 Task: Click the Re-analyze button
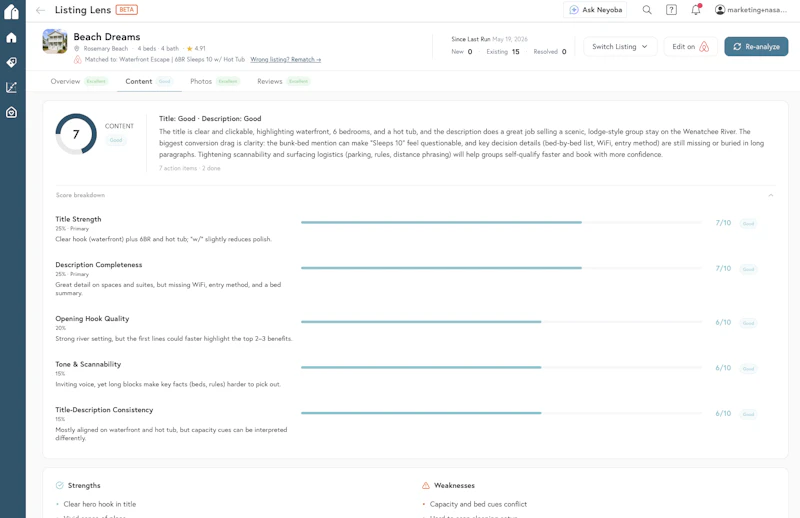756,46
